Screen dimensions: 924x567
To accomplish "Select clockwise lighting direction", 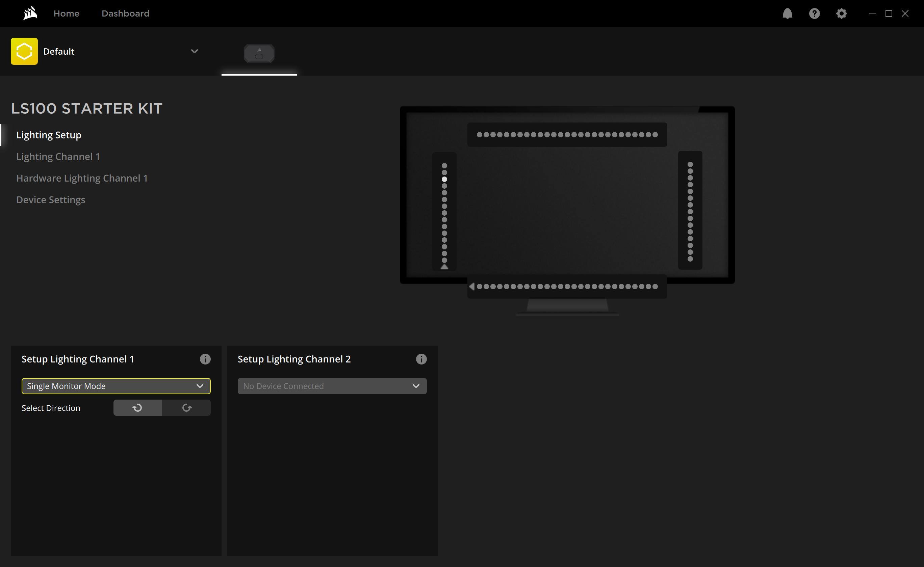I will 186,408.
